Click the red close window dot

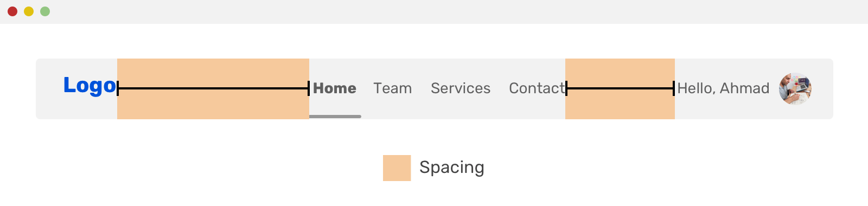(12, 11)
